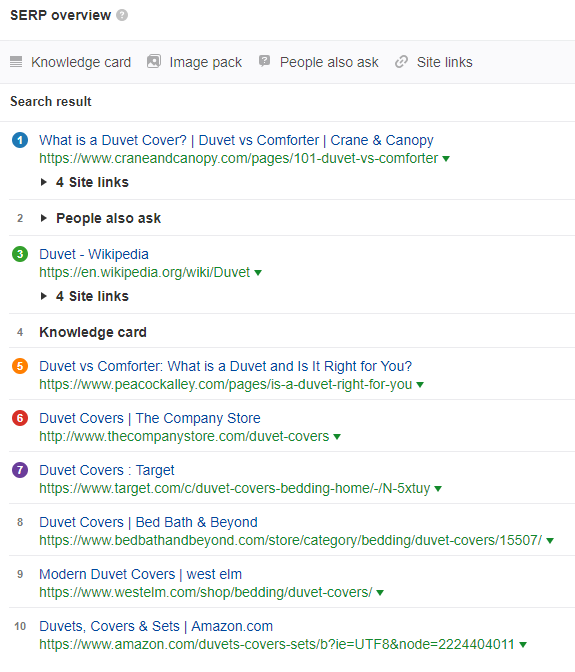575x672 pixels.
Task: Click the Image pack picture icon
Action: (154, 62)
